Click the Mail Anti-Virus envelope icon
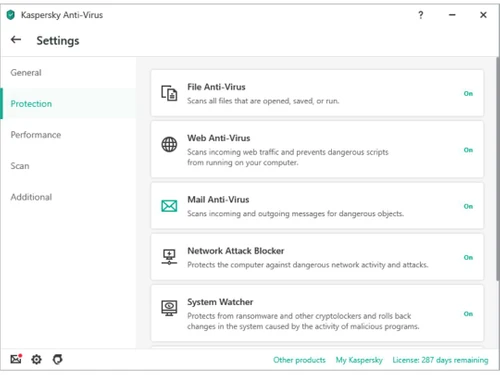 coord(169,206)
